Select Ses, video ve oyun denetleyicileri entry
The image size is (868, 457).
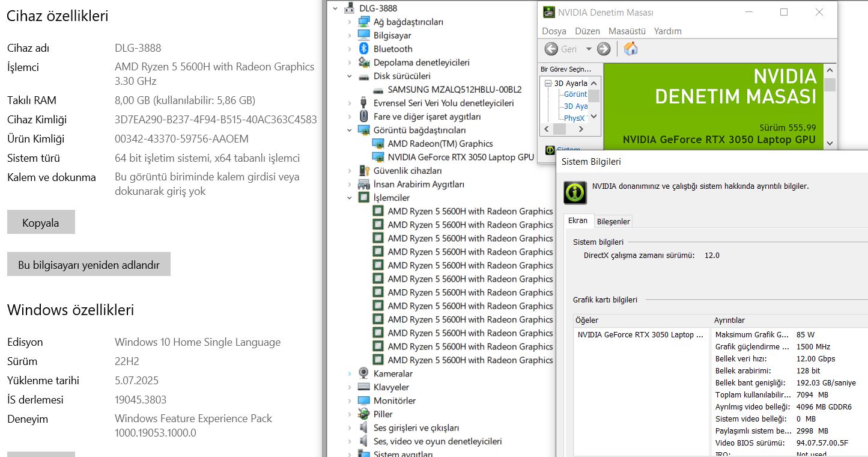point(437,441)
